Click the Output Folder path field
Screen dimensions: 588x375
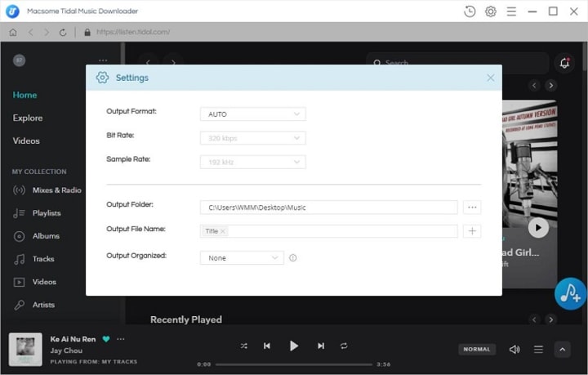click(x=329, y=208)
